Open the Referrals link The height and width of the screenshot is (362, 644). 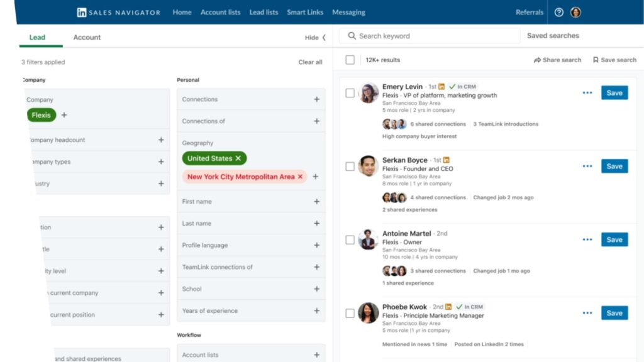[530, 13]
